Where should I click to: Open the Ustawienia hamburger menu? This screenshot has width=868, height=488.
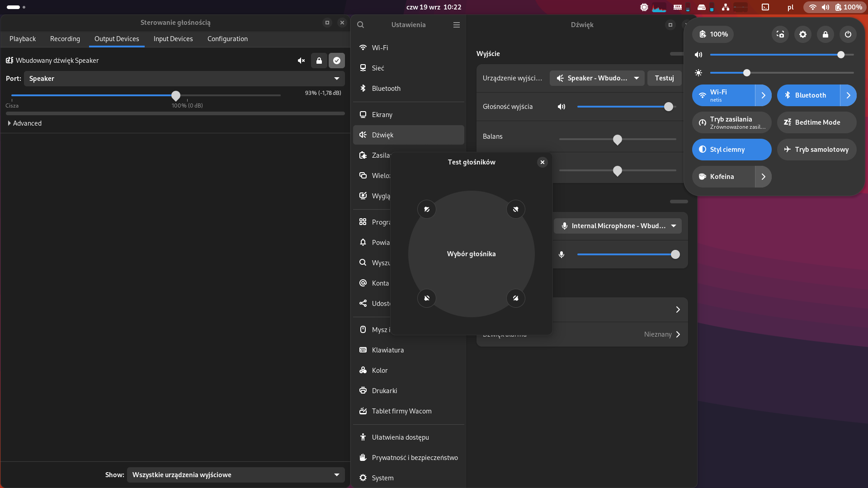457,25
